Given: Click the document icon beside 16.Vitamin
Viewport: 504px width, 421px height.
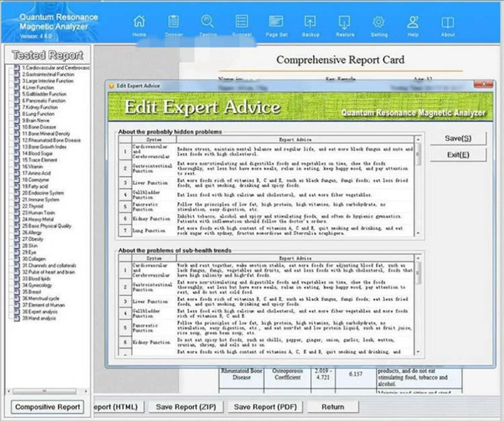Looking at the screenshot, I should coord(17,167).
